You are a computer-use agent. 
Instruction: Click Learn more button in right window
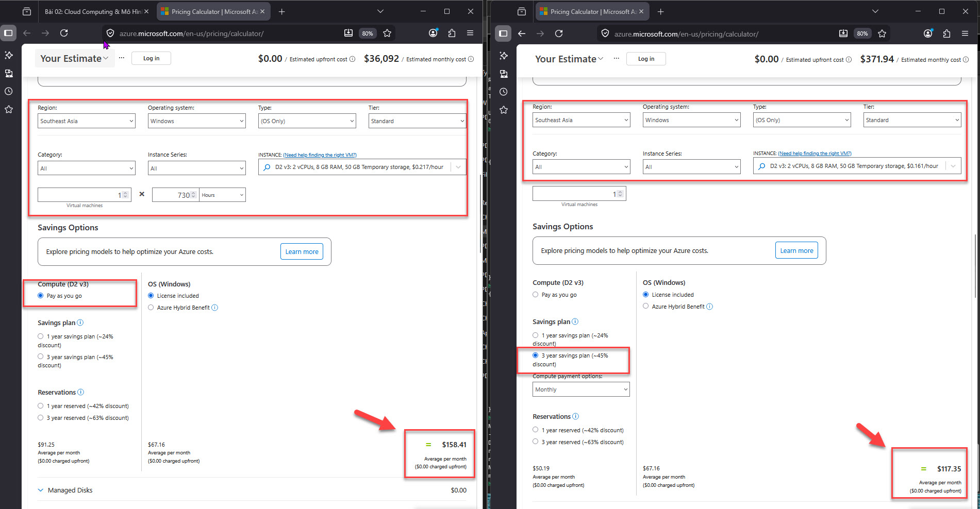pyautogui.click(x=796, y=250)
